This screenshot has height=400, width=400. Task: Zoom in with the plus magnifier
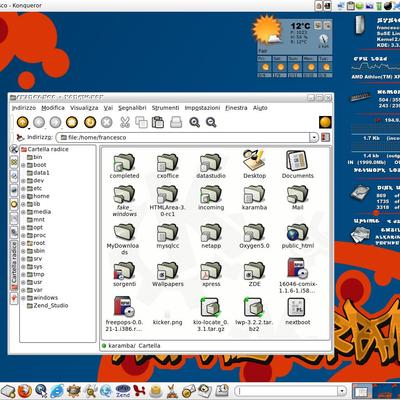194,122
